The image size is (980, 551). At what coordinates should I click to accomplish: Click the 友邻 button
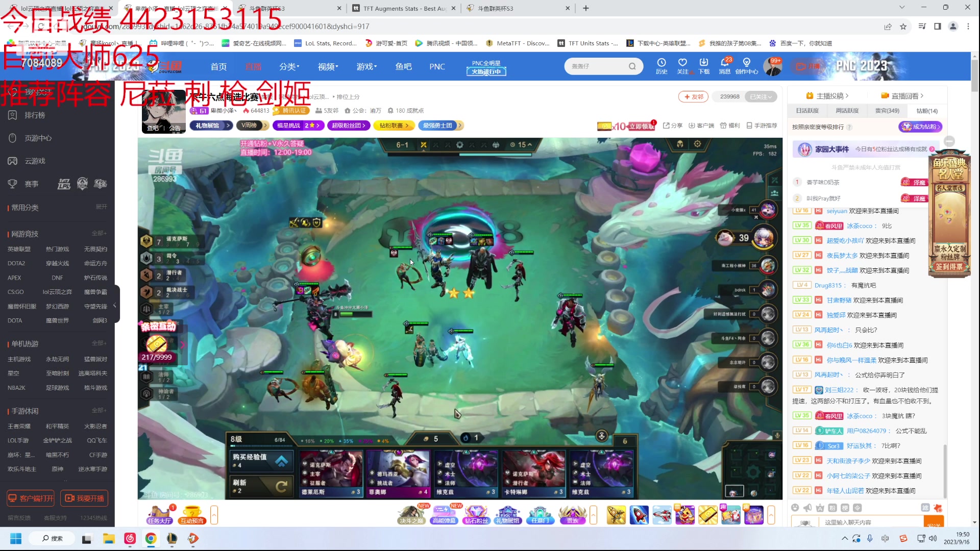click(693, 96)
